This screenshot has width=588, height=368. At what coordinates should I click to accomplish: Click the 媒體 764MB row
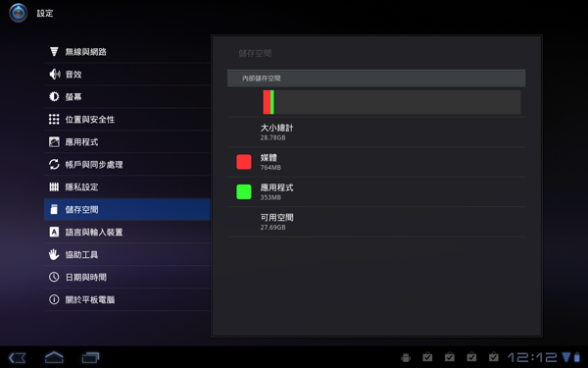click(376, 162)
